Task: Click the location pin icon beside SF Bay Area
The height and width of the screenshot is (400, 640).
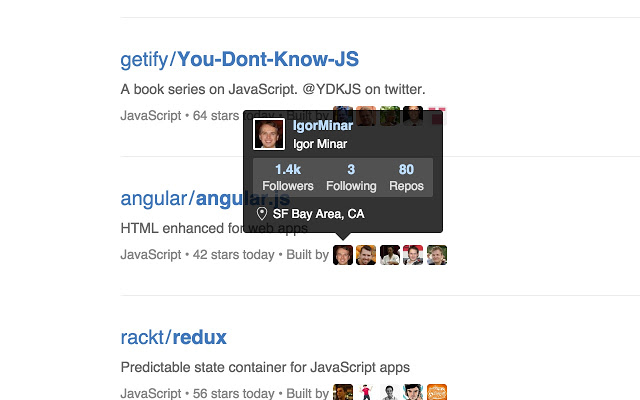Action: click(x=262, y=213)
